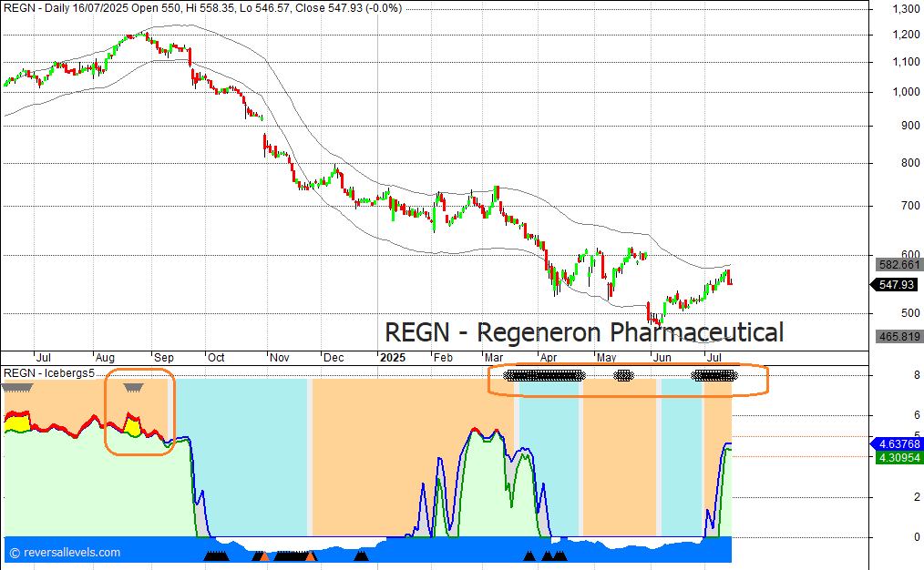Select the 547.93 last close price tag
Screen dimensions: 924x570
click(896, 285)
